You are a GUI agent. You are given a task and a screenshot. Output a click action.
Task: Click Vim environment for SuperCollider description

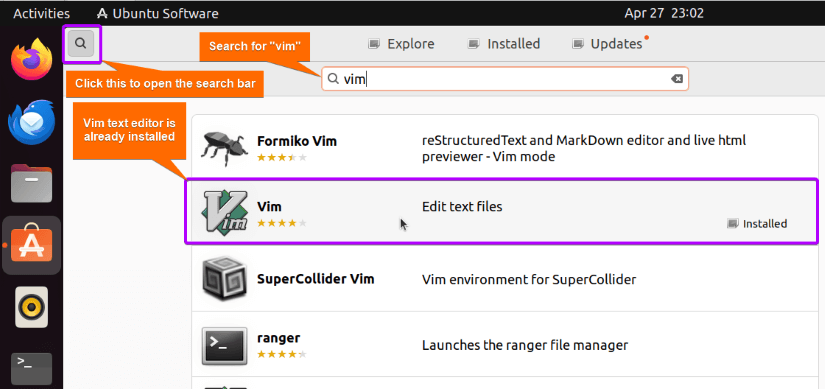[x=529, y=279]
